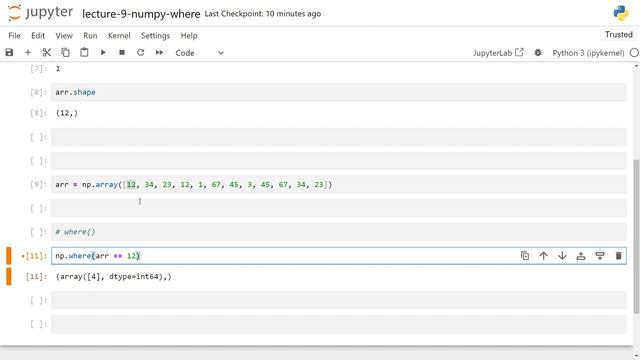Go to Jupyter home via the logo
The image size is (640, 360).
[40, 13]
